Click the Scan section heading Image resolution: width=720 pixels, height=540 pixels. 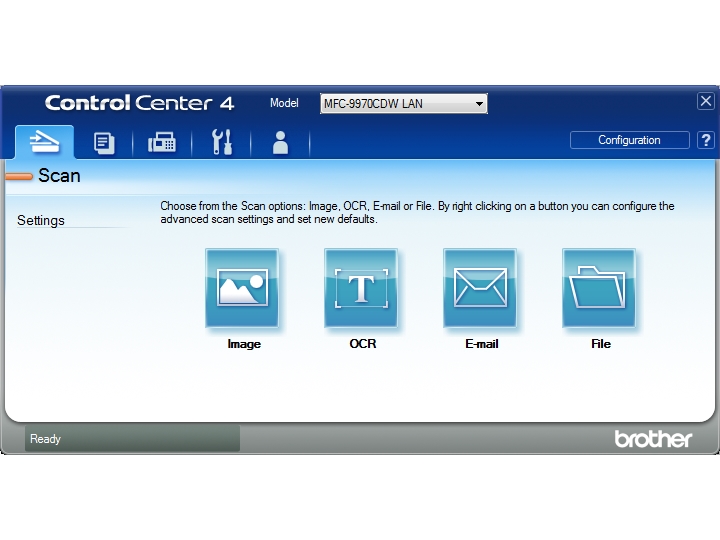59,176
